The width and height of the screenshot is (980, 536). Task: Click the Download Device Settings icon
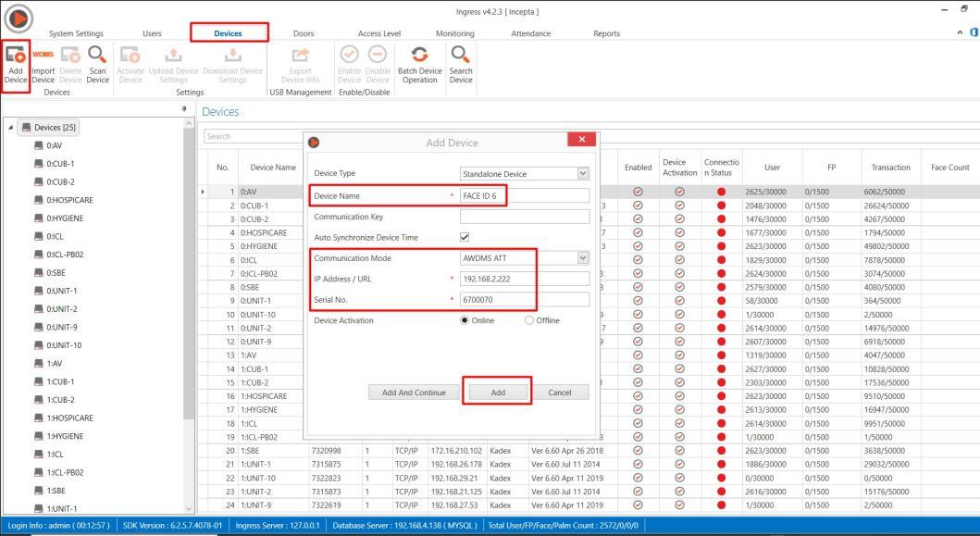pos(232,55)
